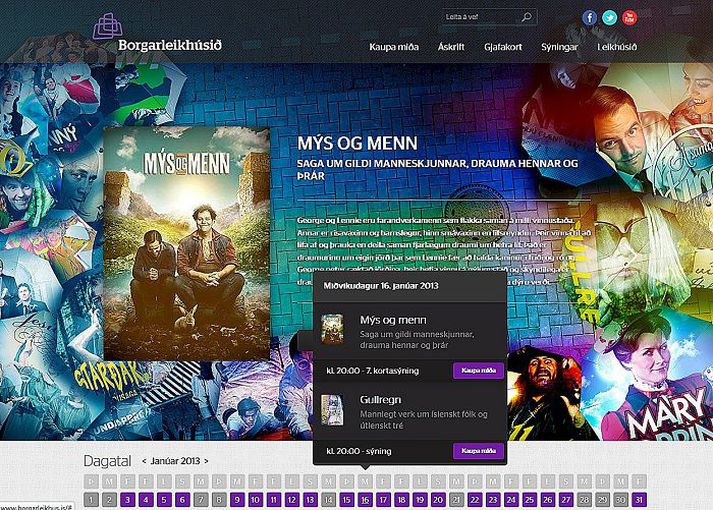The height and width of the screenshot is (510, 713).
Task: Select calendar day 22
Action: 475,500
